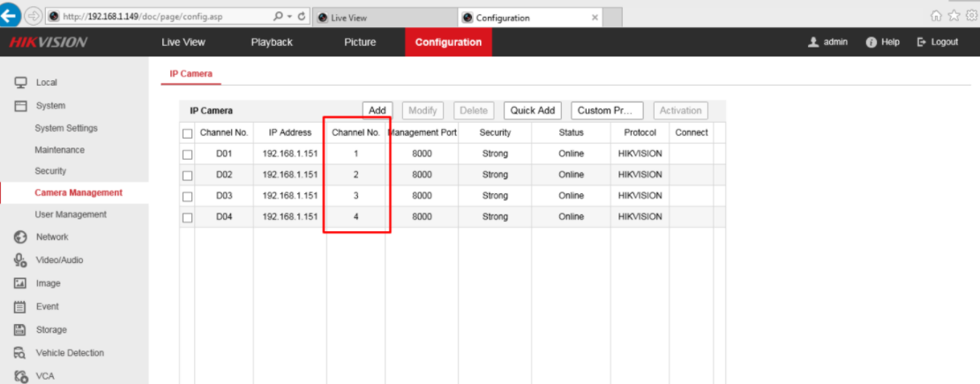
Task: Click the Logout link
Action: pyautogui.click(x=938, y=42)
